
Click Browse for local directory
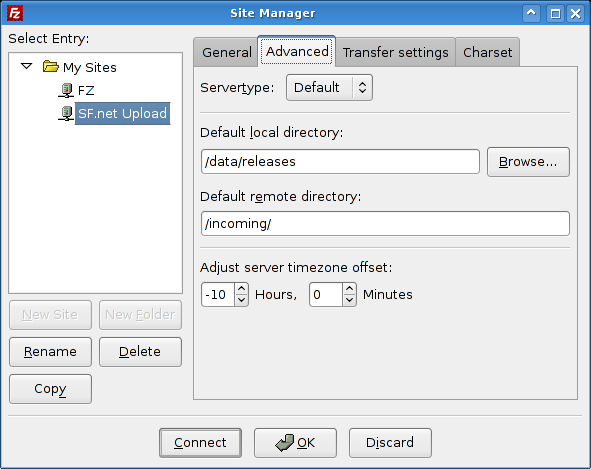pyautogui.click(x=528, y=162)
